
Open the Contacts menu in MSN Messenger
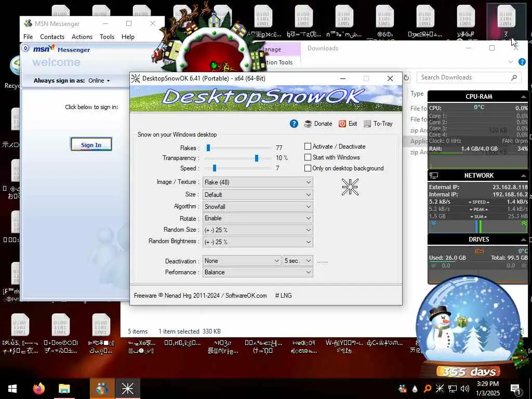[x=52, y=37]
